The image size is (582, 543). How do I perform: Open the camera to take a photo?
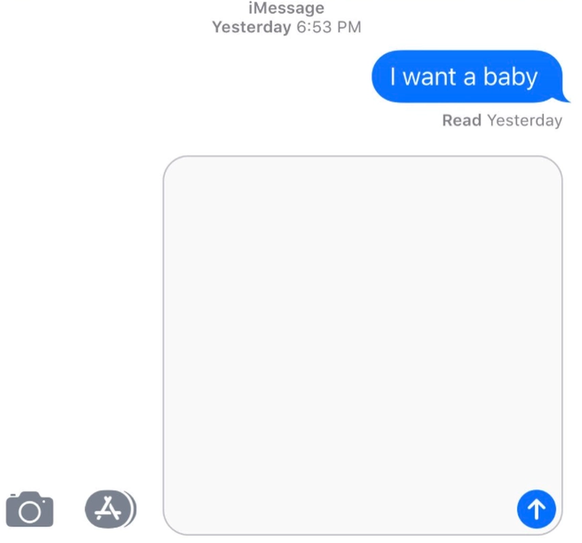click(30, 509)
